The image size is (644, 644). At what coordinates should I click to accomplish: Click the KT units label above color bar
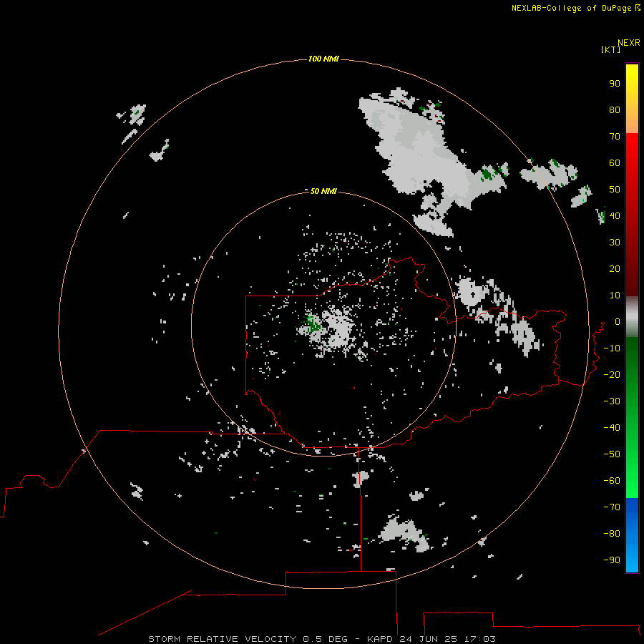(x=610, y=49)
